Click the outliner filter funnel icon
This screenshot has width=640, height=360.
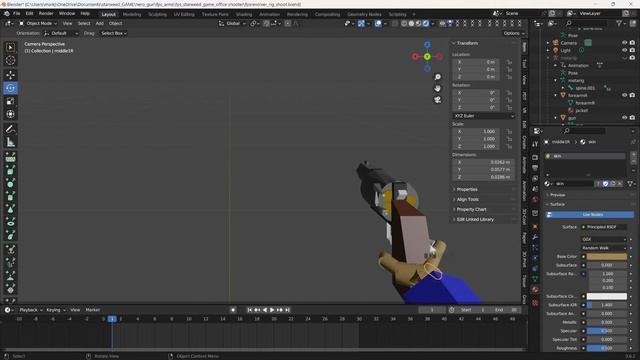click(x=619, y=24)
